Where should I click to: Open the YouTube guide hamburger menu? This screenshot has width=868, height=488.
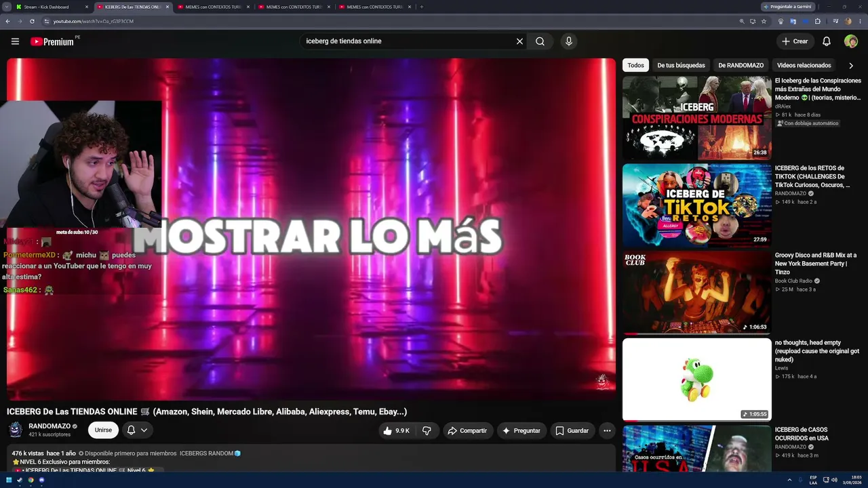pos(15,41)
